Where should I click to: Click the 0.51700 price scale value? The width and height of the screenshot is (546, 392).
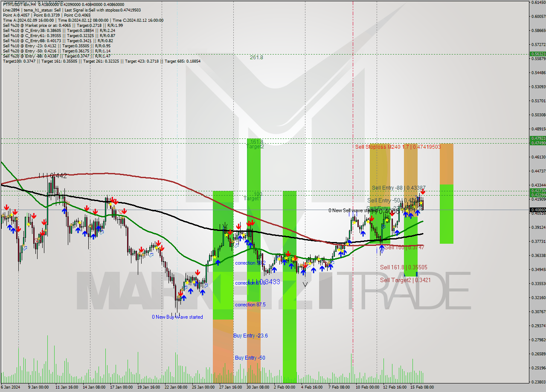538,101
